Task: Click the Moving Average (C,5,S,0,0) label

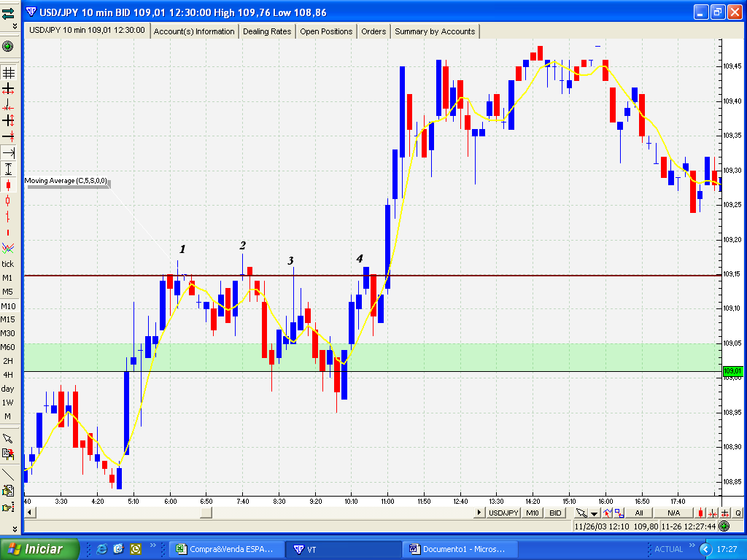Action: tap(66, 181)
